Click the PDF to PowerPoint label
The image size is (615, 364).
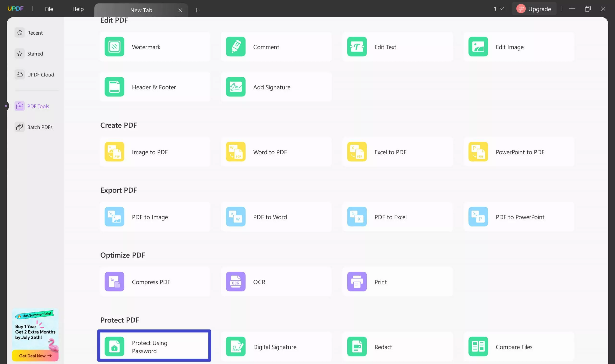click(520, 217)
